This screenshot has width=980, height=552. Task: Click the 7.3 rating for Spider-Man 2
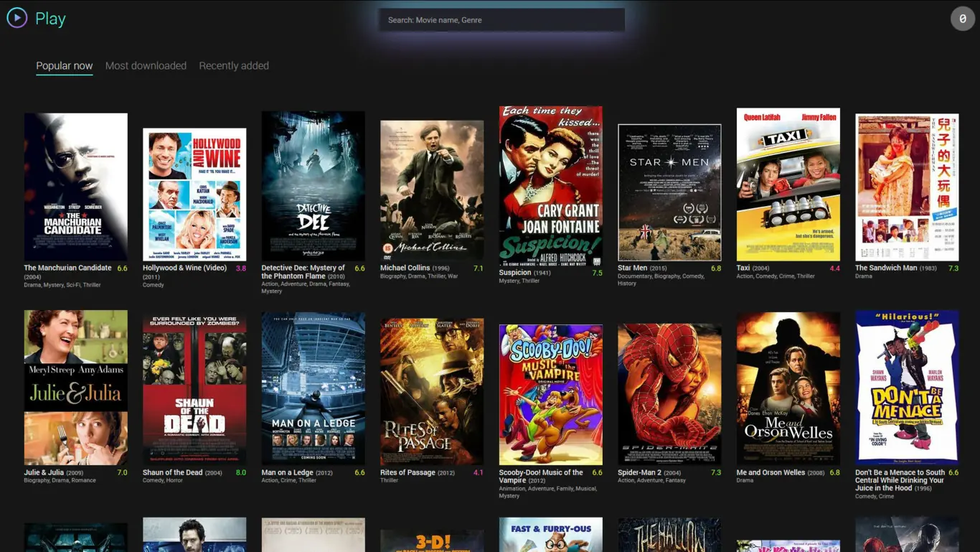(x=716, y=473)
